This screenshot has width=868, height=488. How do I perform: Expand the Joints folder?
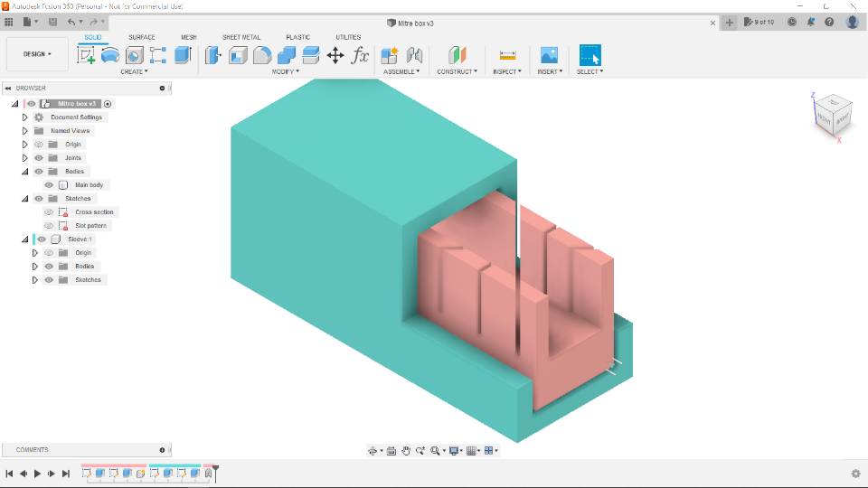click(25, 158)
